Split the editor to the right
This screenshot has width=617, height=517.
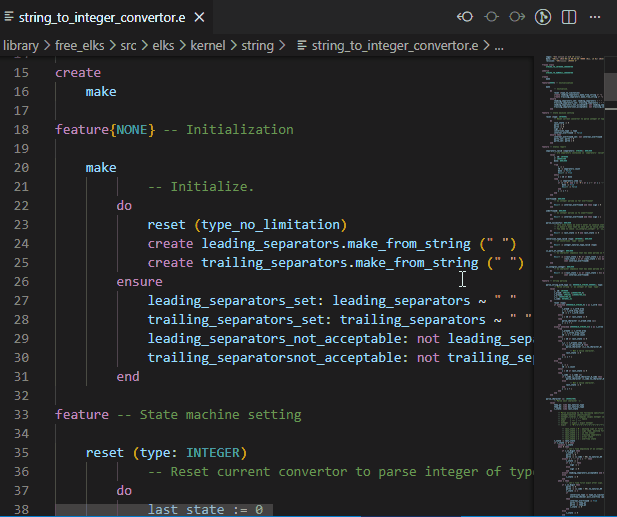(569, 17)
